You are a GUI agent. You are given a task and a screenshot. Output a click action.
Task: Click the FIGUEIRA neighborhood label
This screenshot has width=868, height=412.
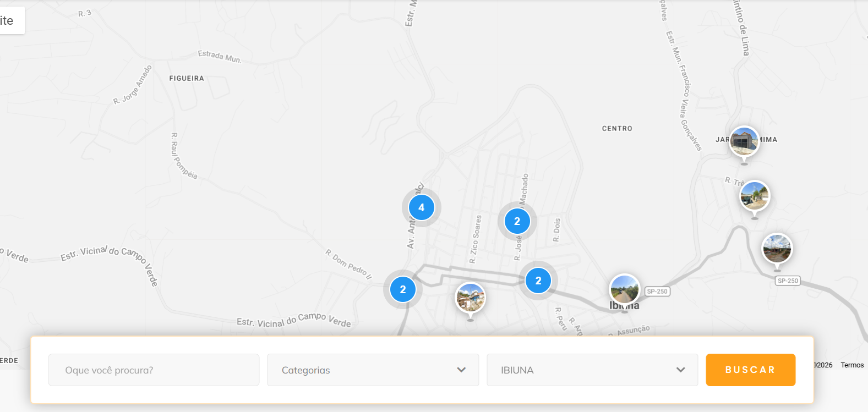[x=187, y=79]
